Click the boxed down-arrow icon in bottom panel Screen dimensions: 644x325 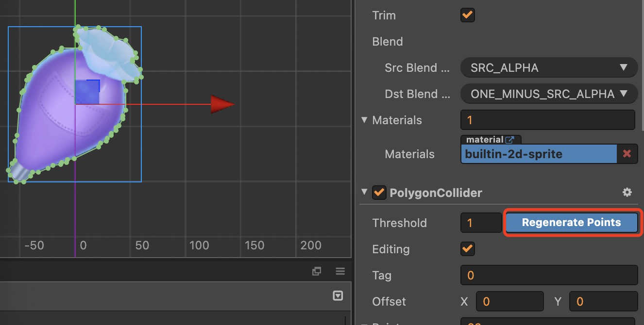tap(338, 296)
